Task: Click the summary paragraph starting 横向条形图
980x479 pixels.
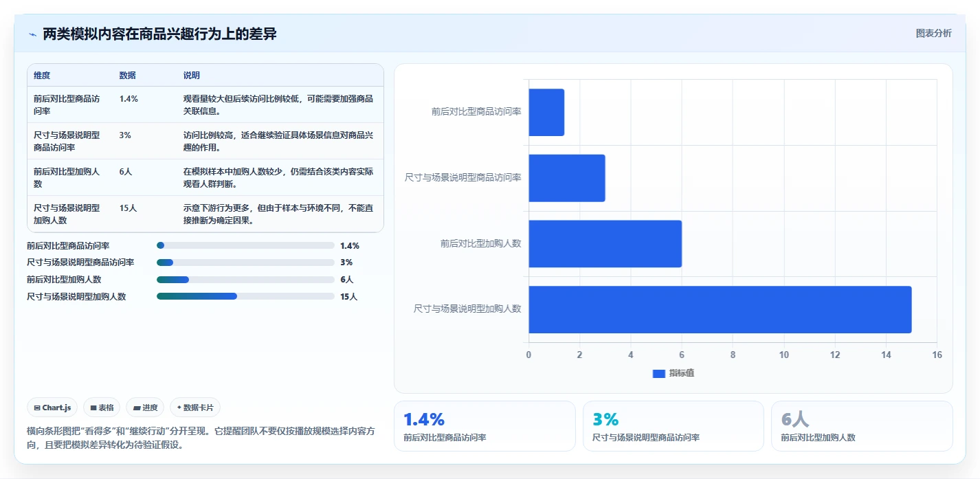Action: [x=199, y=438]
